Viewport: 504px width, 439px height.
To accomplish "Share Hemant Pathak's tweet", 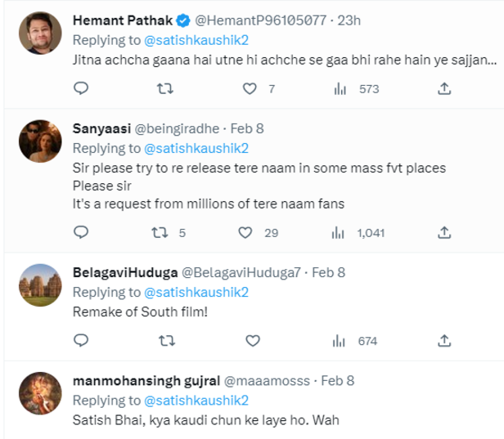I will point(443,88).
